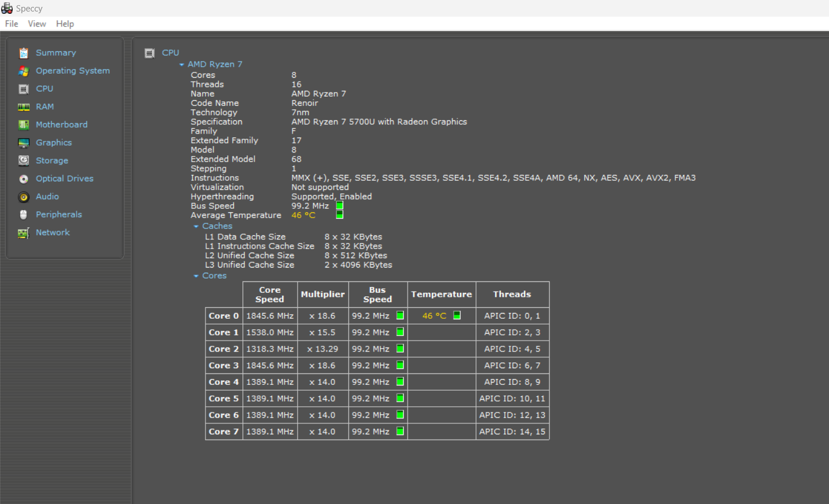
Task: Click the CPU section header chip icon
Action: [x=150, y=53]
